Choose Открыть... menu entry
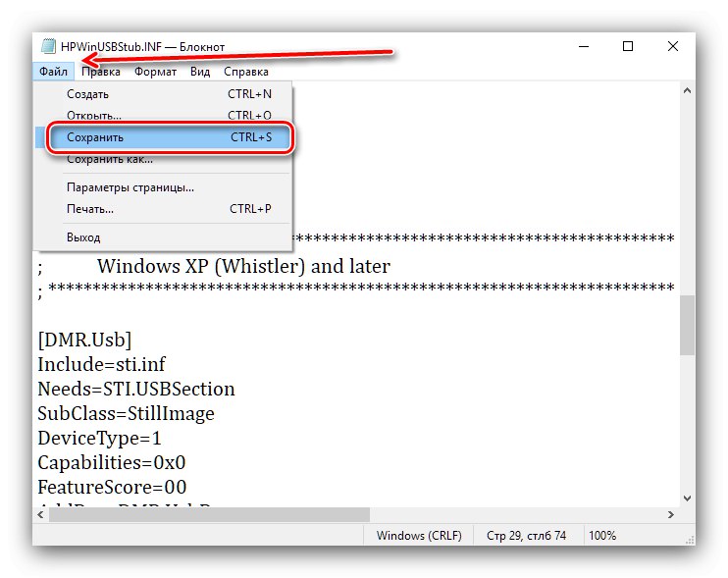The image size is (728, 578). tap(164, 115)
